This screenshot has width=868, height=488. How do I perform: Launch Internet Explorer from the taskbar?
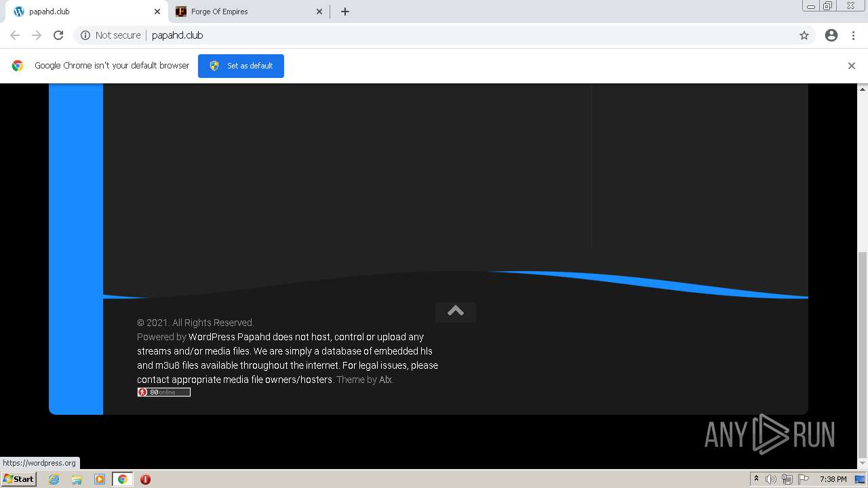click(x=54, y=479)
